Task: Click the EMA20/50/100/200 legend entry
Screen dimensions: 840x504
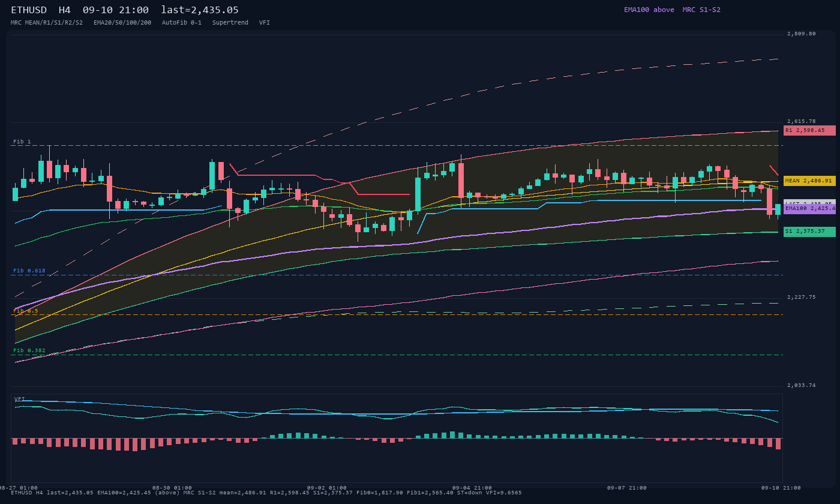Action: pos(122,22)
